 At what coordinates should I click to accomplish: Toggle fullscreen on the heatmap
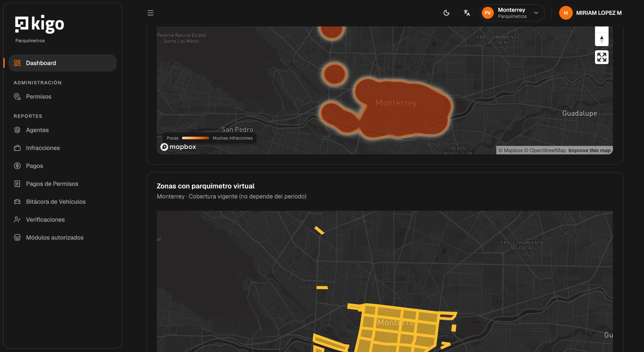pyautogui.click(x=601, y=57)
